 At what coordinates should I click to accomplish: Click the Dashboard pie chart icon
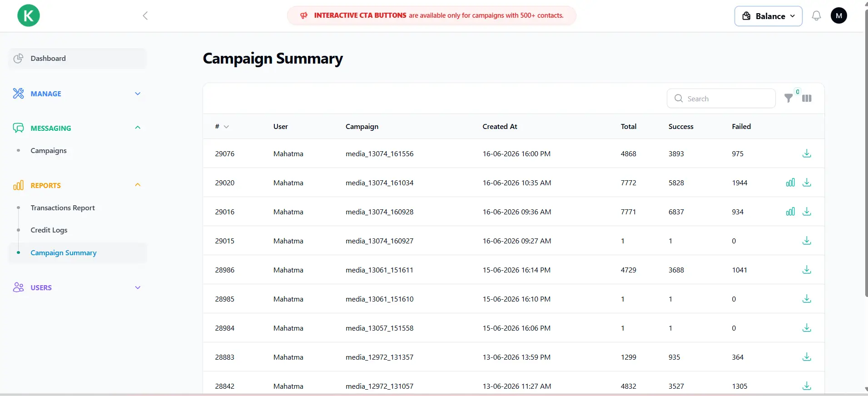point(18,59)
